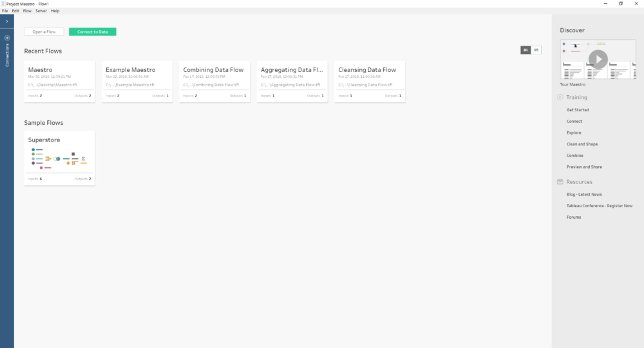Open the Forums resource link

[x=574, y=217]
